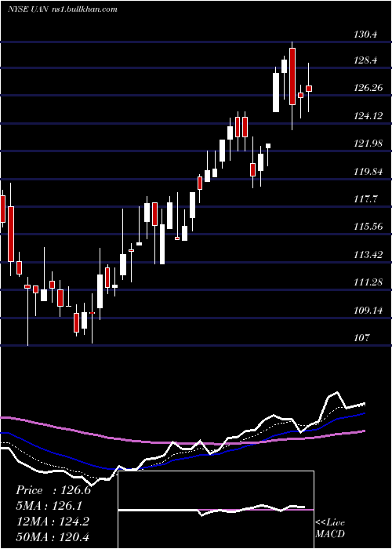Click the NYSE UAN ns1.bullkhan.com title text
392x549 pixels.
tap(62, 9)
